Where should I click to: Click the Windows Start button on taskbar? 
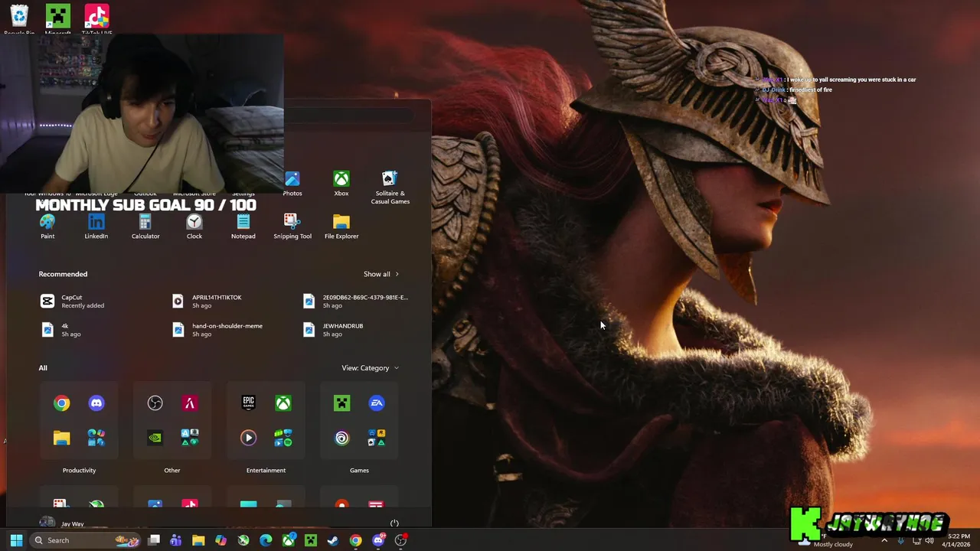click(x=16, y=540)
